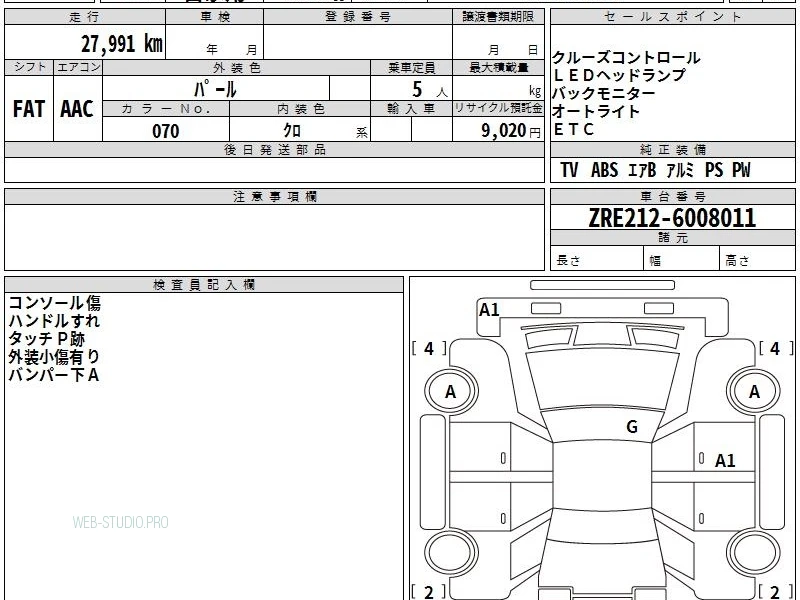Screen dimensions: 800x600
Task: Select the クルーズコントロール sales point line
Action: [626, 58]
